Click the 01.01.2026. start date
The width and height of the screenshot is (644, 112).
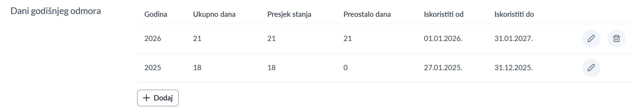click(x=443, y=39)
